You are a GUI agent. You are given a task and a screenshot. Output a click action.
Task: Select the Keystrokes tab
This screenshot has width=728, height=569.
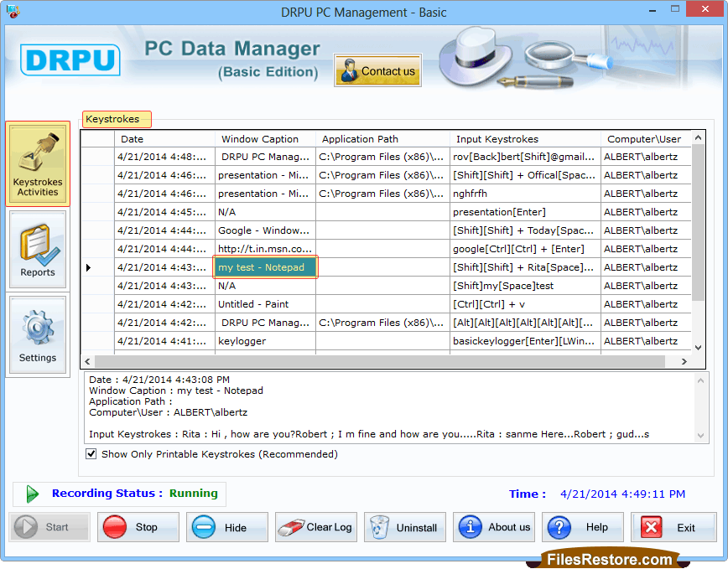click(x=117, y=119)
